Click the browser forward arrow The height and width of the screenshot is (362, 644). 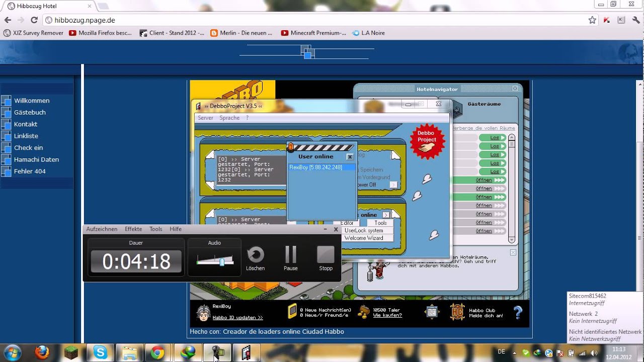coord(21,20)
